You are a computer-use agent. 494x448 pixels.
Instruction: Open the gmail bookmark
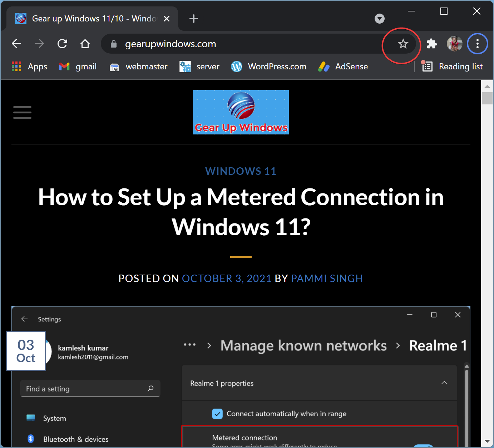78,67
